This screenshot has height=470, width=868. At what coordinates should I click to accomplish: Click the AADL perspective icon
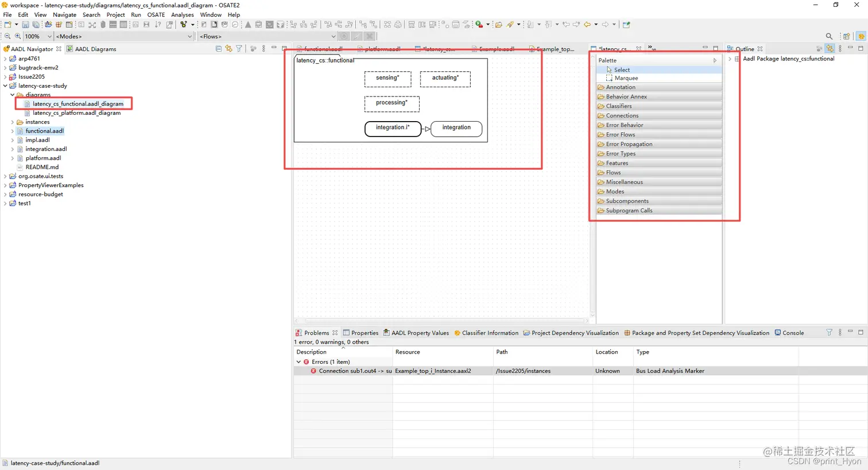[x=861, y=36]
